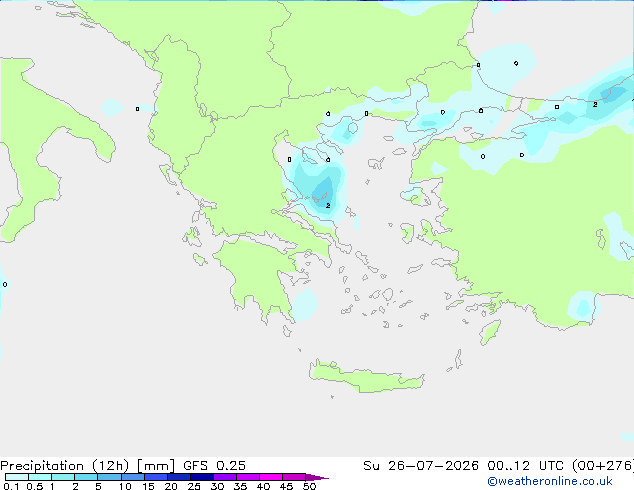
Task: Click the 25–30 mm navy legend swatch
Action: click(x=202, y=477)
